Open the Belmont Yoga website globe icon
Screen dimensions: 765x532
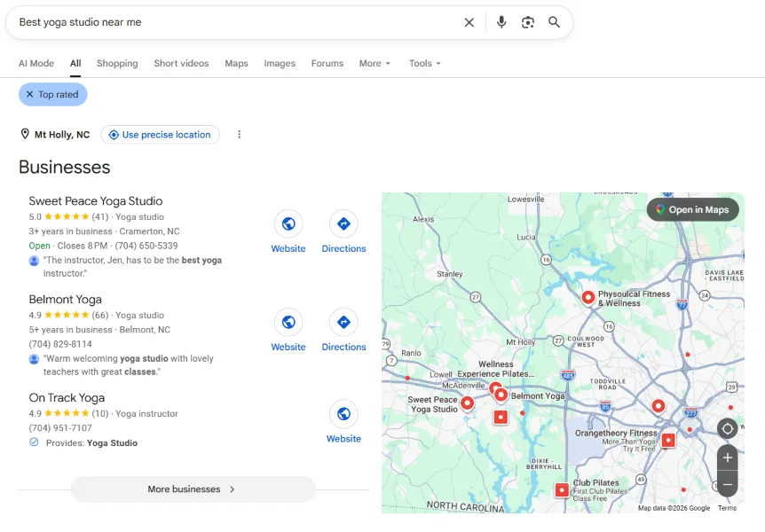coord(288,323)
